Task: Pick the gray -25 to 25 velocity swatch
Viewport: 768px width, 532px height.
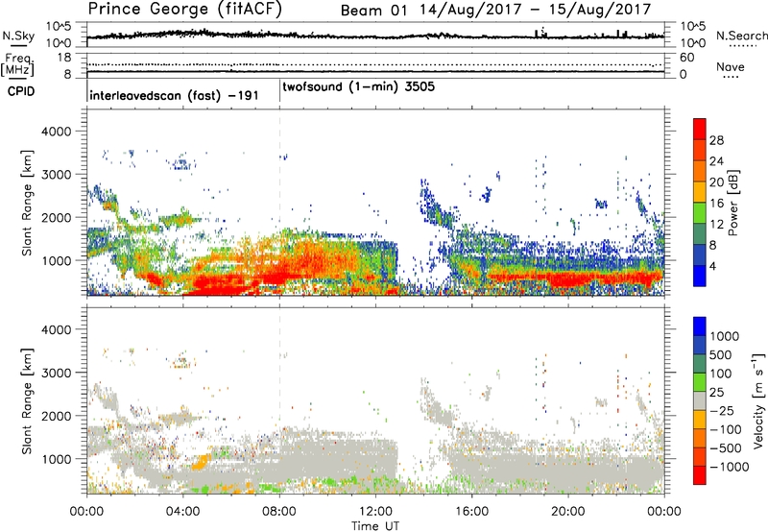Action: coord(700,401)
